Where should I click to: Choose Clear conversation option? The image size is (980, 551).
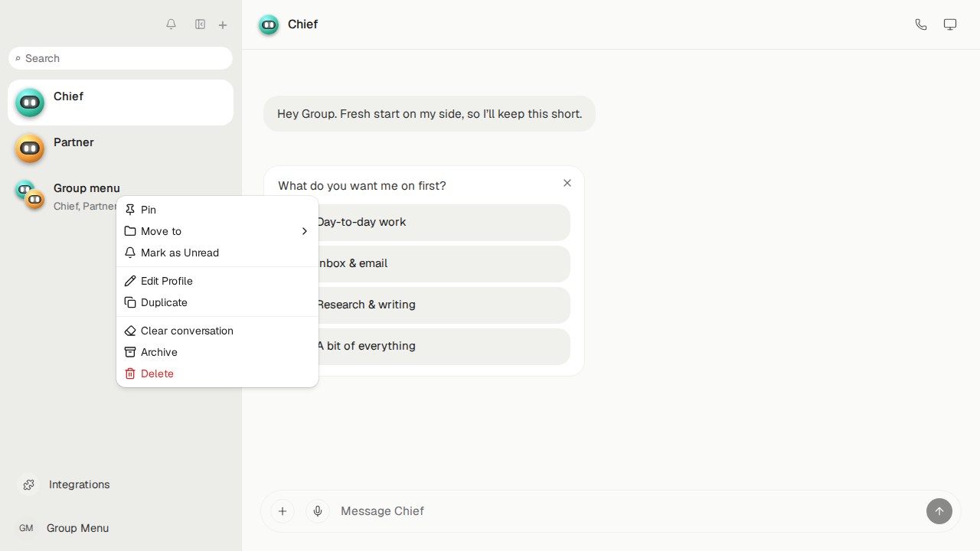pos(217,331)
